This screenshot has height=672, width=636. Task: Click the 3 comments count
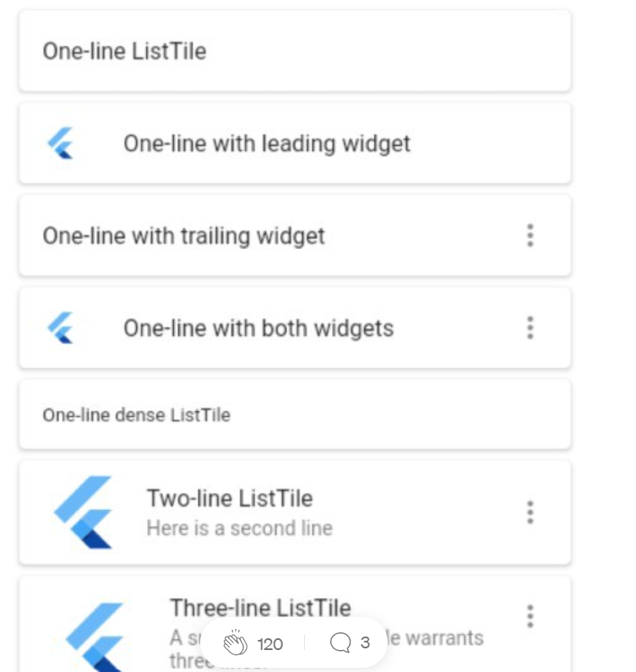pyautogui.click(x=365, y=643)
